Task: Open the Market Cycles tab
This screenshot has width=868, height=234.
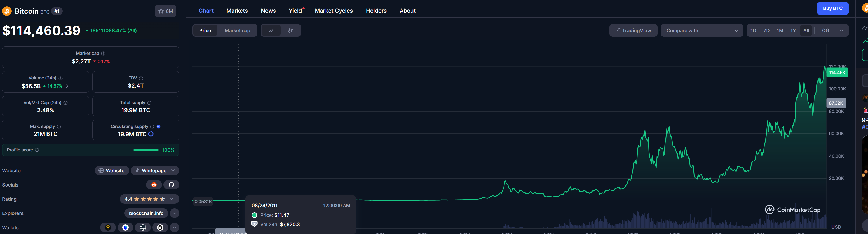Action: point(334,11)
